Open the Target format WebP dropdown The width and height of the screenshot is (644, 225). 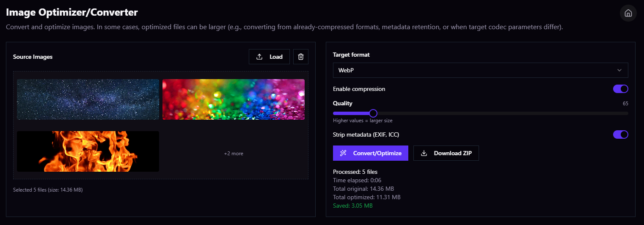click(x=480, y=70)
